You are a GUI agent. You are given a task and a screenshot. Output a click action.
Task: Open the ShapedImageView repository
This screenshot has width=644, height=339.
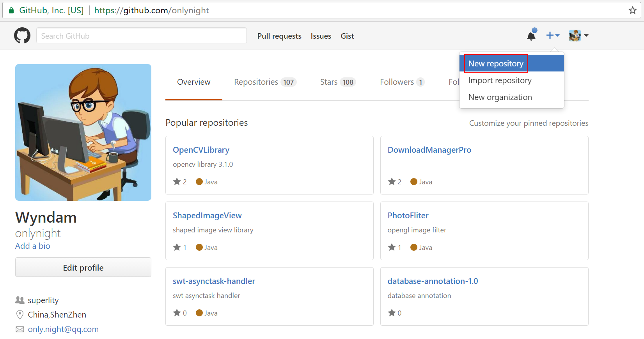pos(207,216)
